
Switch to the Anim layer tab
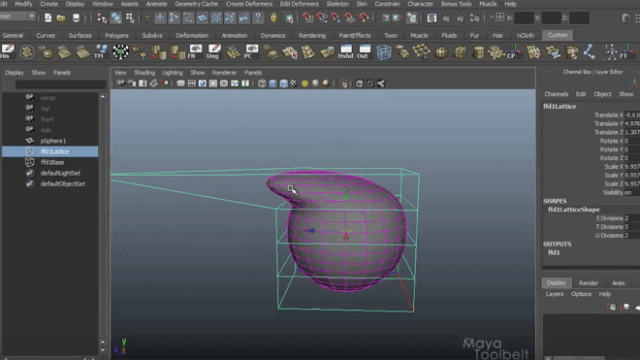pos(618,283)
